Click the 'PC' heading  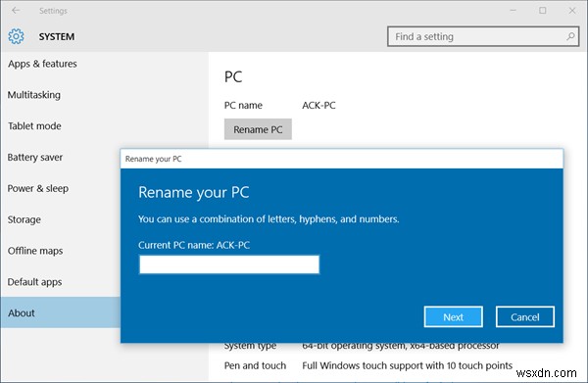coord(233,76)
